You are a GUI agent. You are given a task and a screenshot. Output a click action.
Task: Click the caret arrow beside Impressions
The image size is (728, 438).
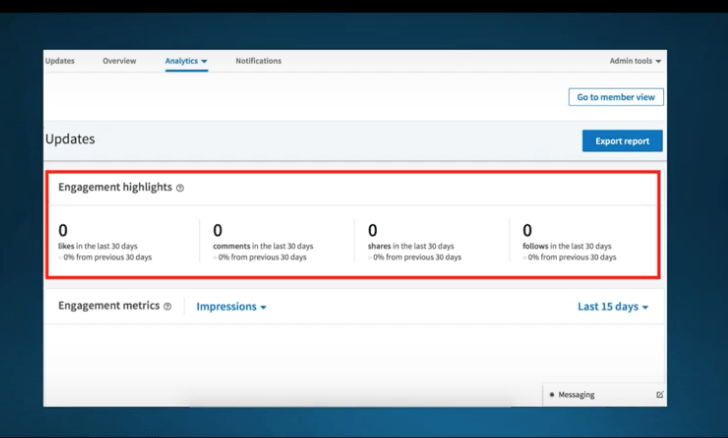pos(263,308)
